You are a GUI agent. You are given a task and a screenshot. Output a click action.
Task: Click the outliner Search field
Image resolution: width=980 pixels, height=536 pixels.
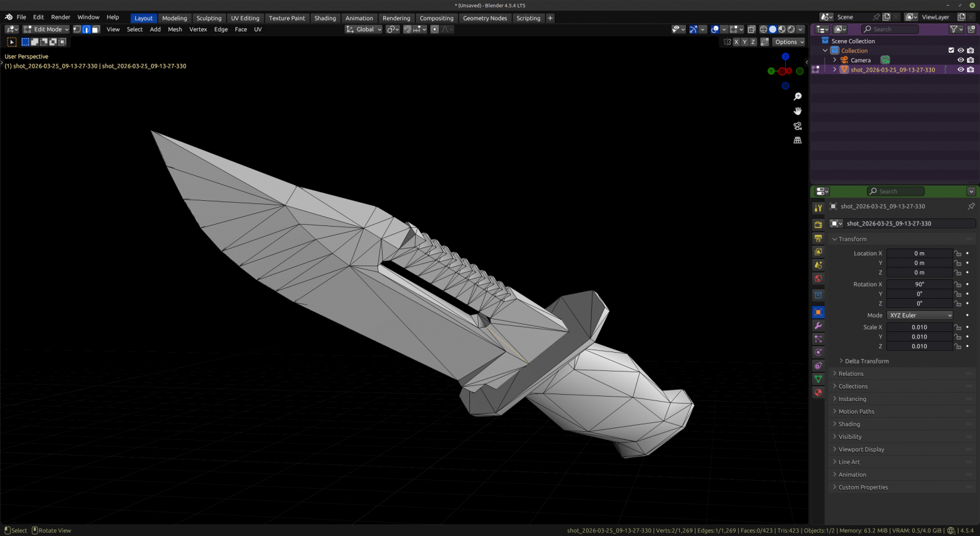[890, 29]
